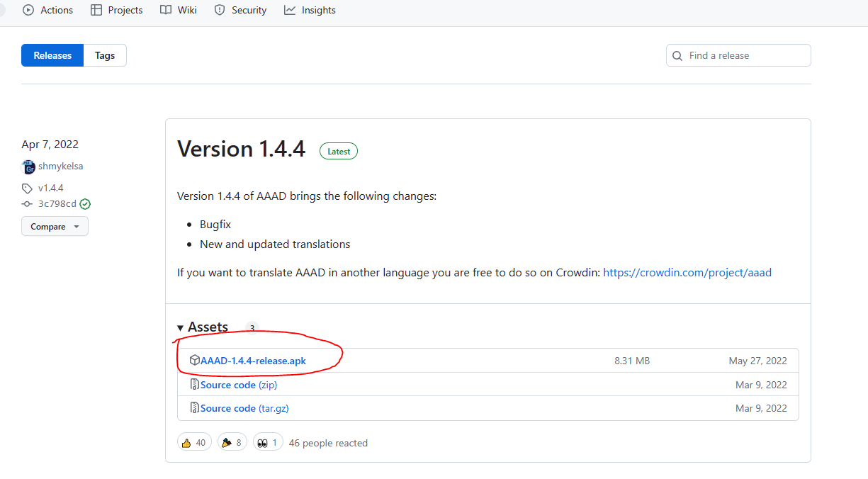Click the Security shield icon
Image resolution: width=868 pixels, height=479 pixels.
220,10
